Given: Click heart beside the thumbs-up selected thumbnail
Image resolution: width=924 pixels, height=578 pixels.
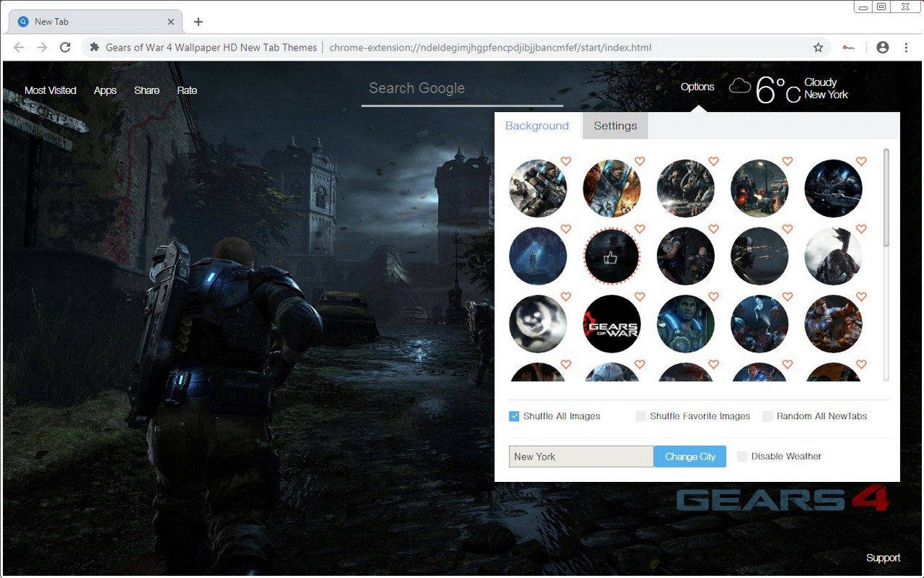Looking at the screenshot, I should click(x=640, y=230).
